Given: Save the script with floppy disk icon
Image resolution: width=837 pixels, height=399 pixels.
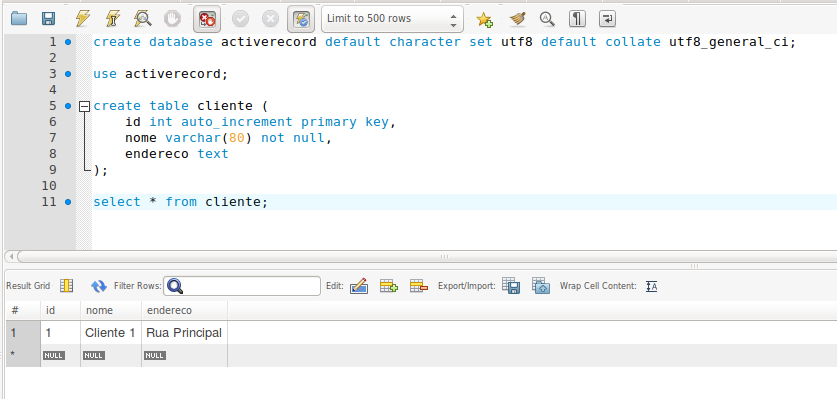Looking at the screenshot, I should click(x=49, y=19).
